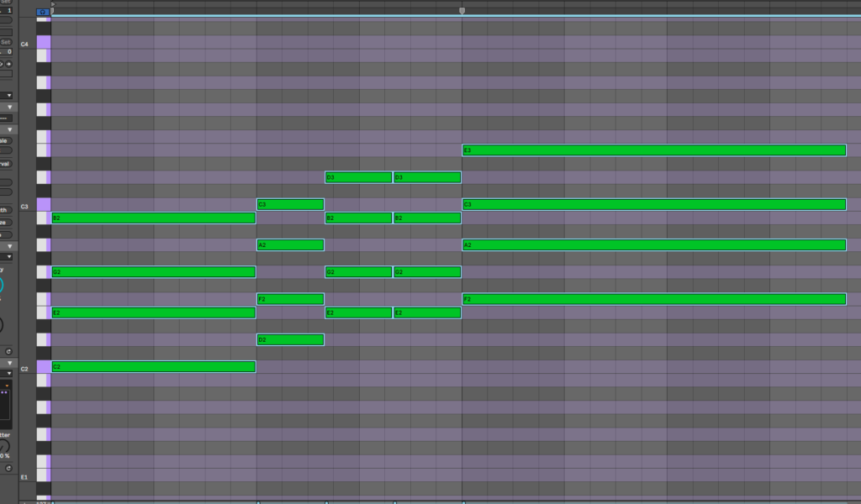Click the circular reset arrow beside the E1 key
The image size is (861, 504).
click(x=8, y=466)
